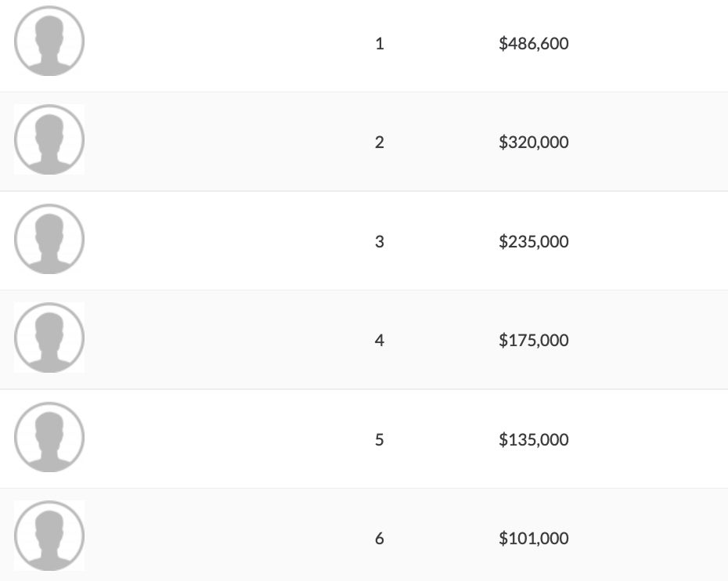This screenshot has width=728, height=581.
Task: Select the rank number 4 cell
Action: [x=380, y=341]
